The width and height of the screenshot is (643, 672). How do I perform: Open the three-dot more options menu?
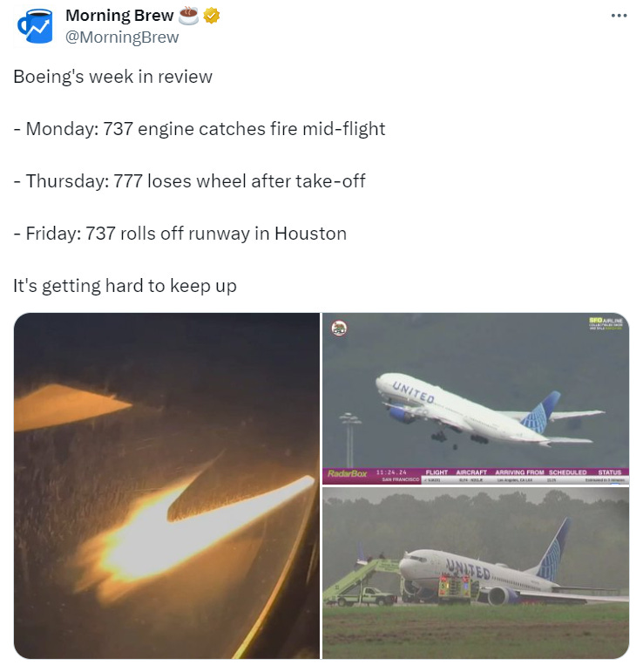pyautogui.click(x=619, y=16)
